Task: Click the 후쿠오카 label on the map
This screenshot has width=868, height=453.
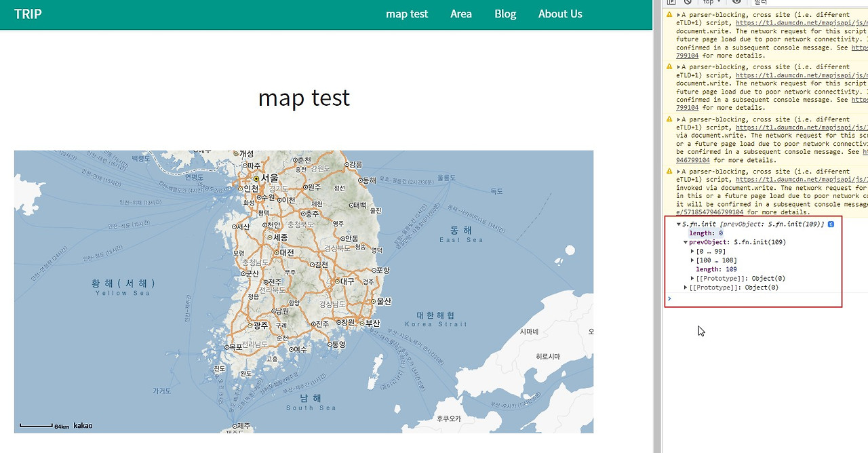Action: [x=449, y=419]
